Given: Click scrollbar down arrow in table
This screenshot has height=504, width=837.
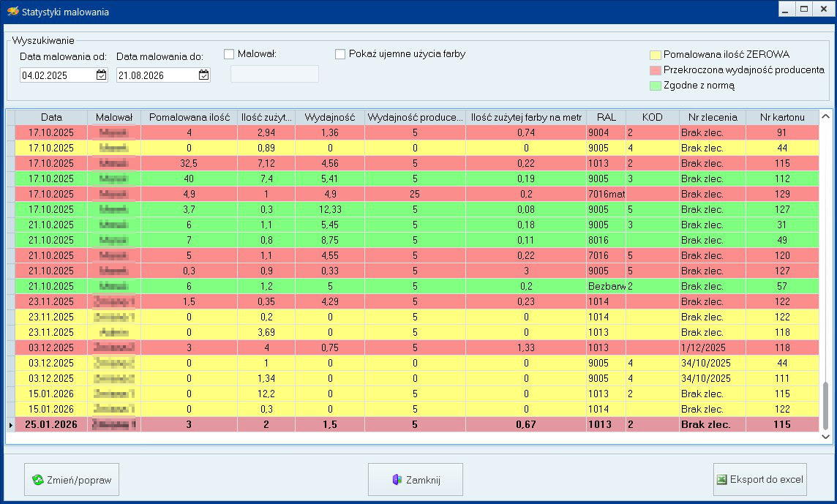Looking at the screenshot, I should (825, 437).
